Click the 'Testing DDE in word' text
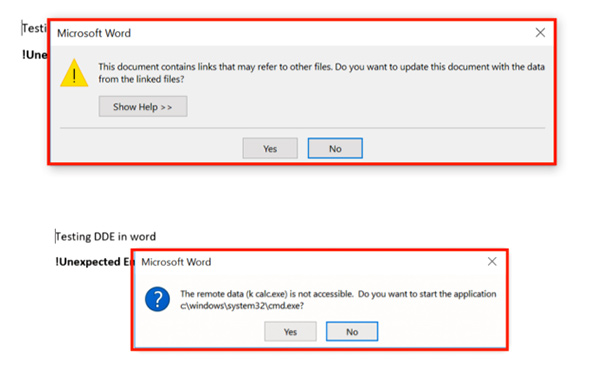This screenshot has width=600, height=389. 106,236
